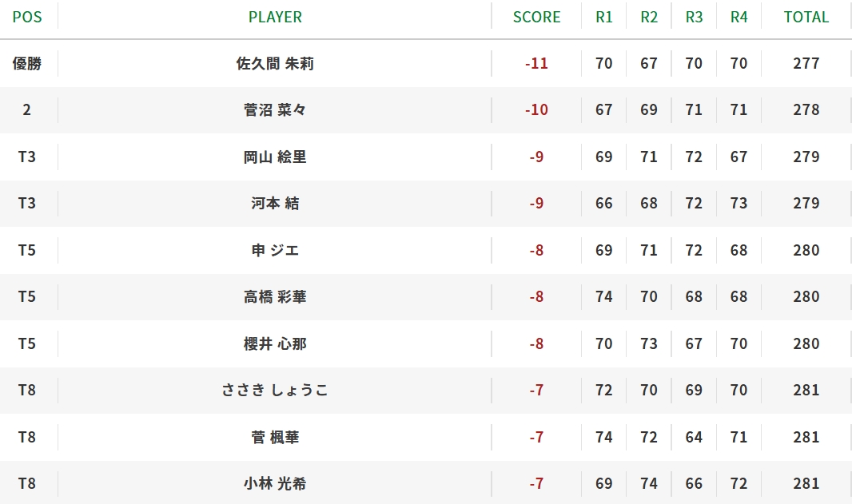This screenshot has width=852, height=504.
Task: Click the PLAYER column header
Action: click(275, 17)
